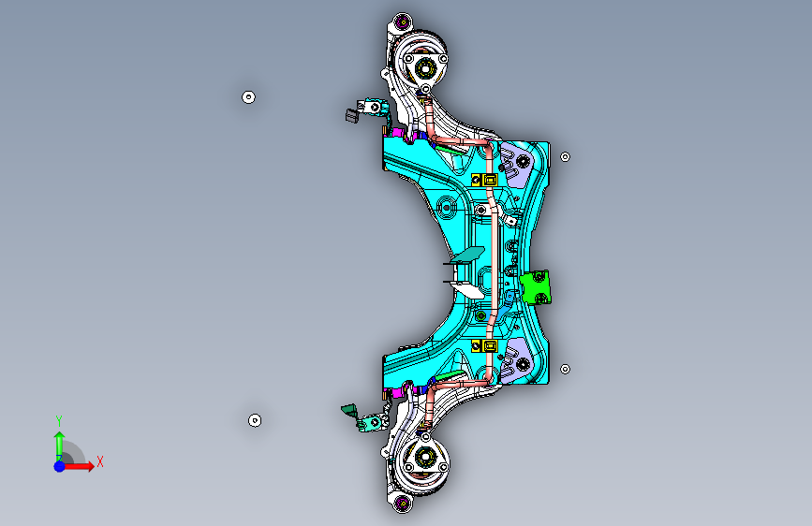Select the pink stabilizer bar vertical section

[x=494, y=261]
